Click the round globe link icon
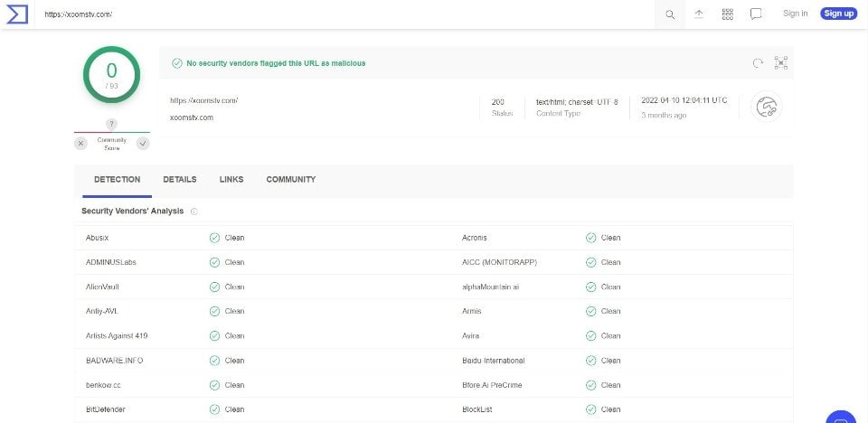Image resolution: width=868 pixels, height=423 pixels. point(766,107)
